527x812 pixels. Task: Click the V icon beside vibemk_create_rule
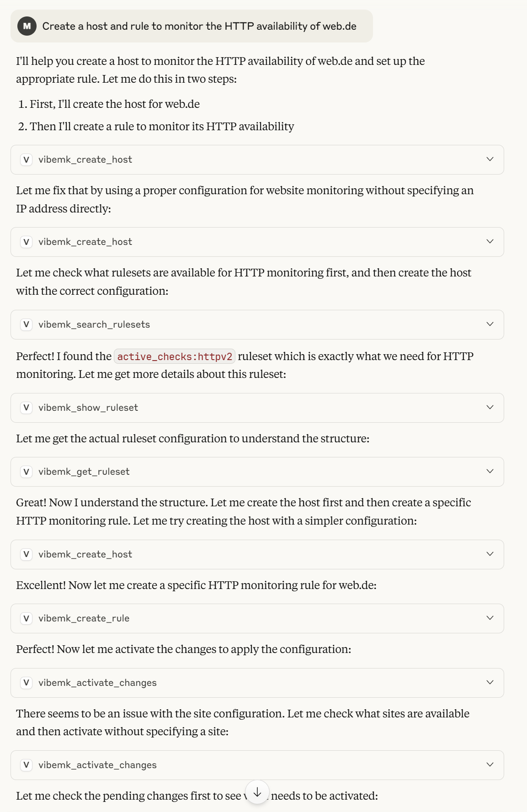click(x=27, y=618)
